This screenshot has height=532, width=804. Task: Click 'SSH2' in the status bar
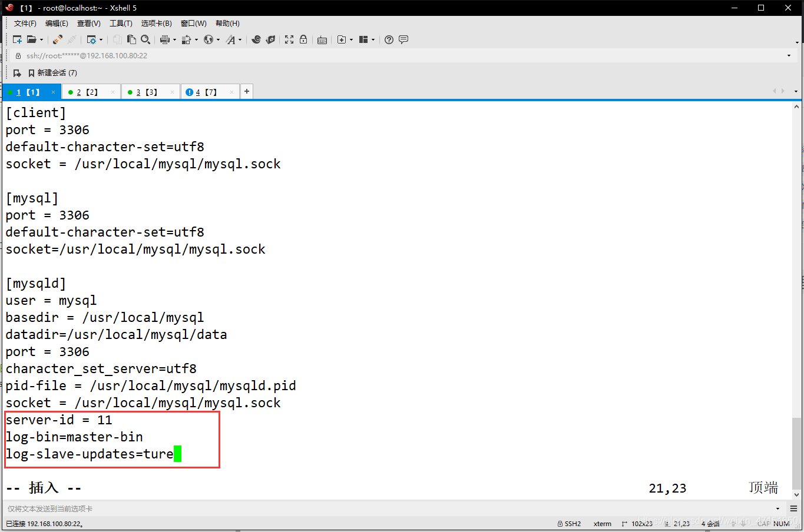tap(569, 524)
